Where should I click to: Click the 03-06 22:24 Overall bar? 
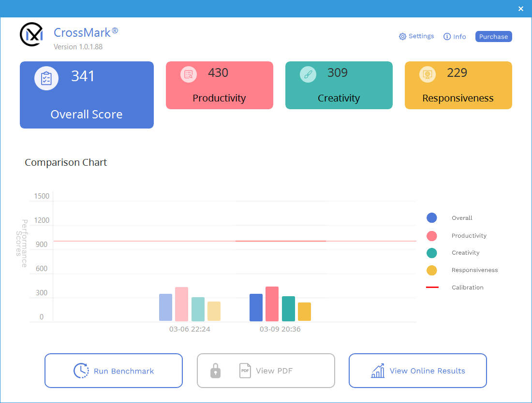point(165,307)
